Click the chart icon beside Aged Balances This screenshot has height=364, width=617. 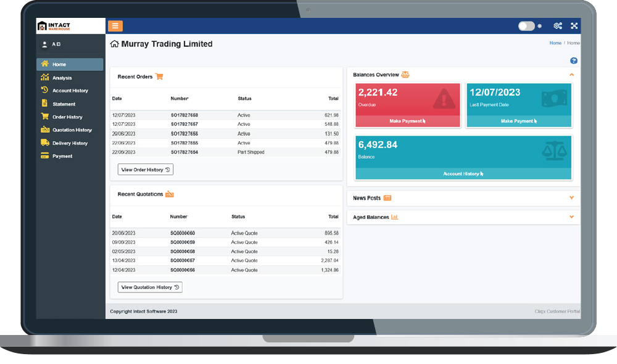point(394,217)
